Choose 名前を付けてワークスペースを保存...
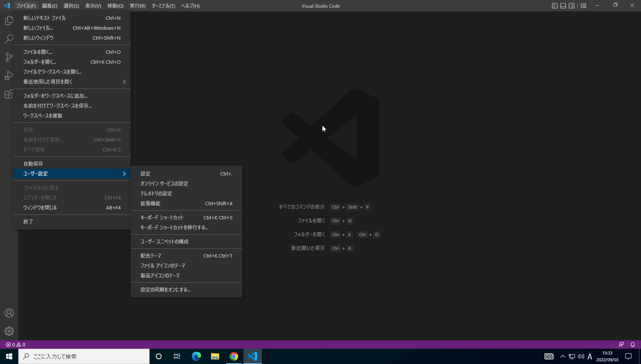 (x=72, y=106)
